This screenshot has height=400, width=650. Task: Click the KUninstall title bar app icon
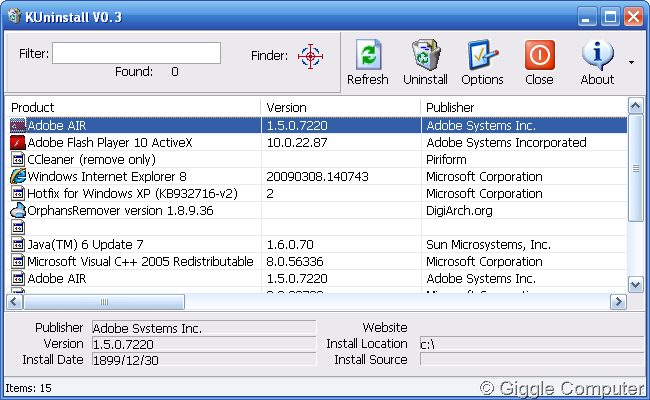click(x=14, y=17)
